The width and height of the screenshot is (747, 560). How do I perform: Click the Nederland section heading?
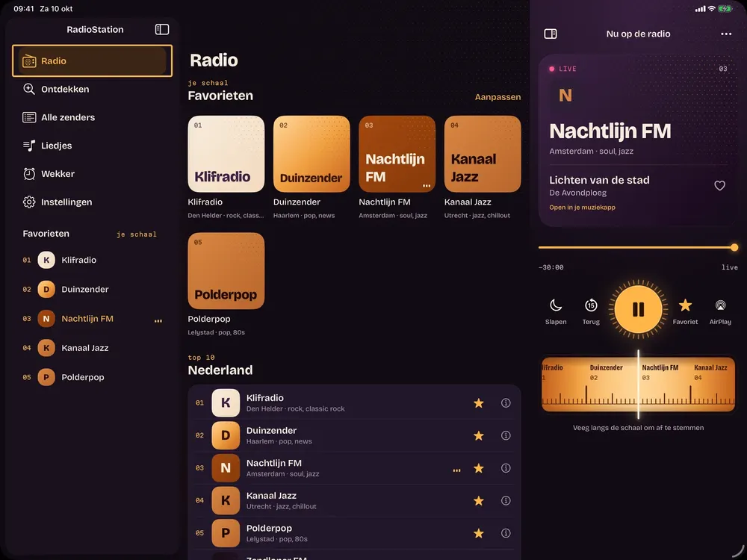click(220, 370)
